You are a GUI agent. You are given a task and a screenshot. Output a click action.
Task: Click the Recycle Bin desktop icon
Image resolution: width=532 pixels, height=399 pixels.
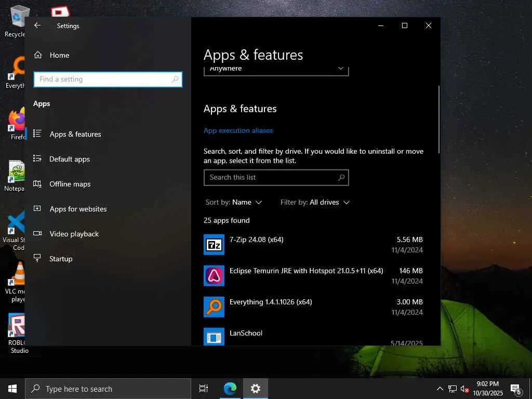pyautogui.click(x=15, y=21)
